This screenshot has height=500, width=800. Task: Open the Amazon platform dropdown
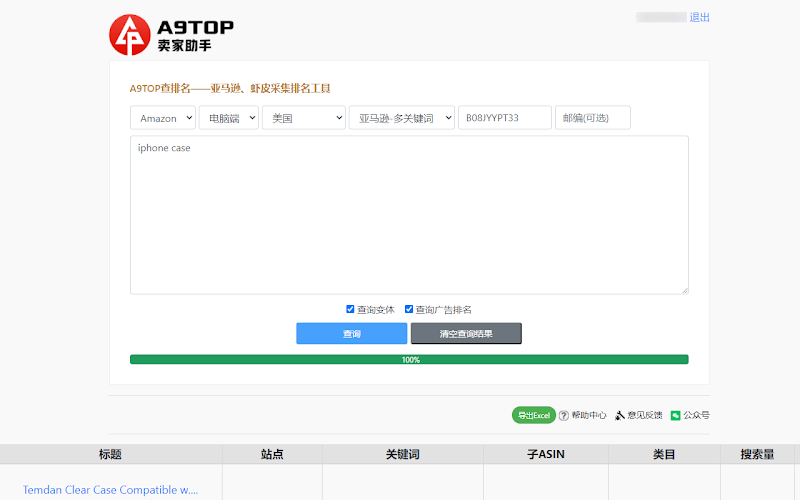[x=163, y=118]
